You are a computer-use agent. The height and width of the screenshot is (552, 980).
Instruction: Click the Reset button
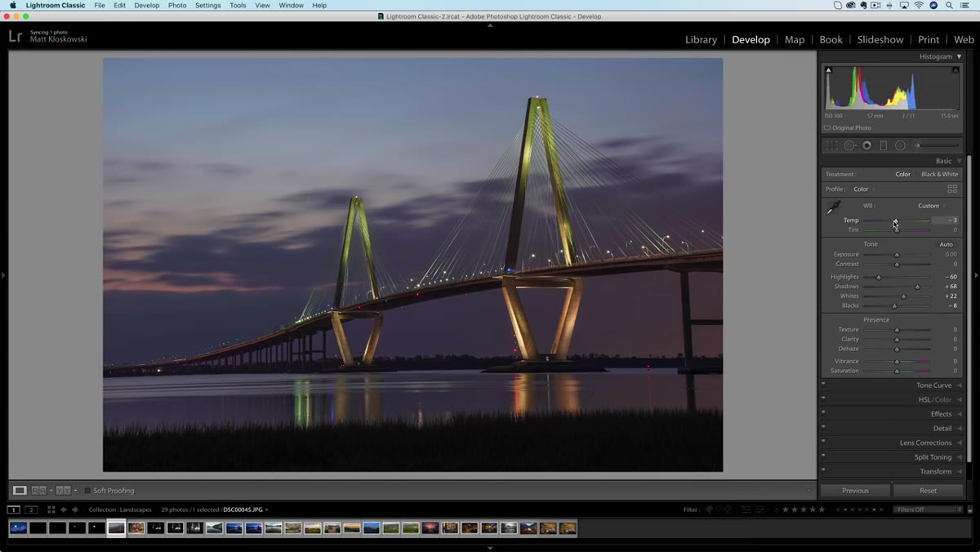928,491
